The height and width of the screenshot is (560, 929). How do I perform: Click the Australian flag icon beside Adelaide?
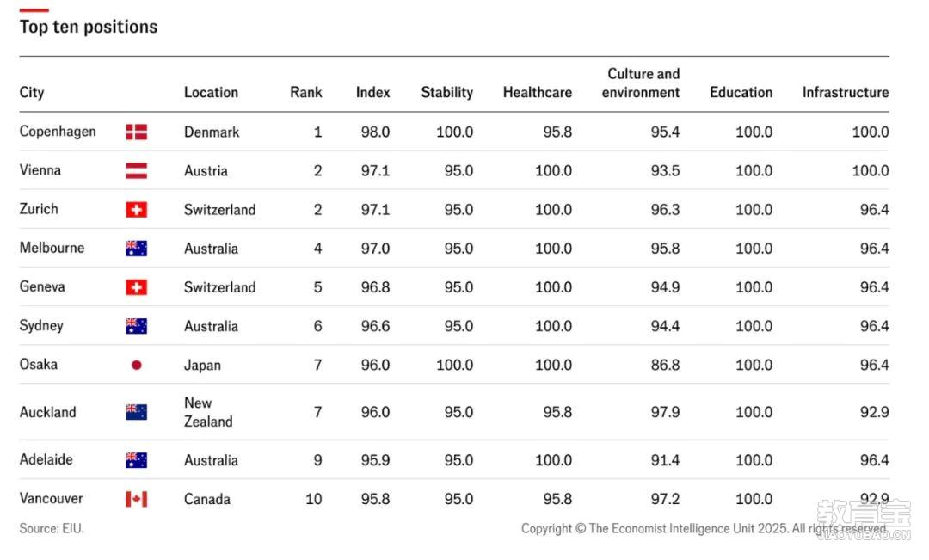tap(136, 460)
